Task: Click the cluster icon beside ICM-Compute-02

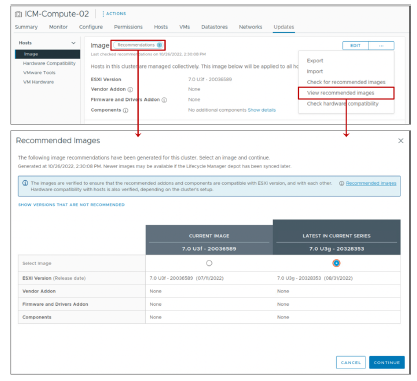Action: 18,14
